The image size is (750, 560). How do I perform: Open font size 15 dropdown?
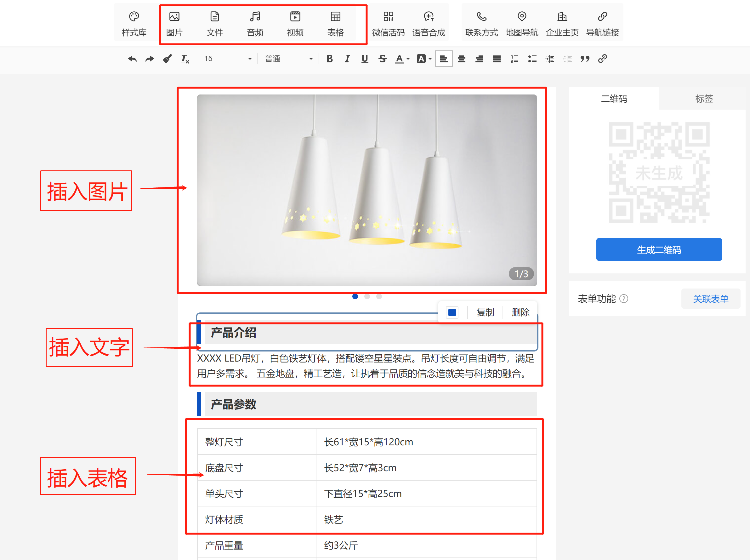tap(228, 59)
